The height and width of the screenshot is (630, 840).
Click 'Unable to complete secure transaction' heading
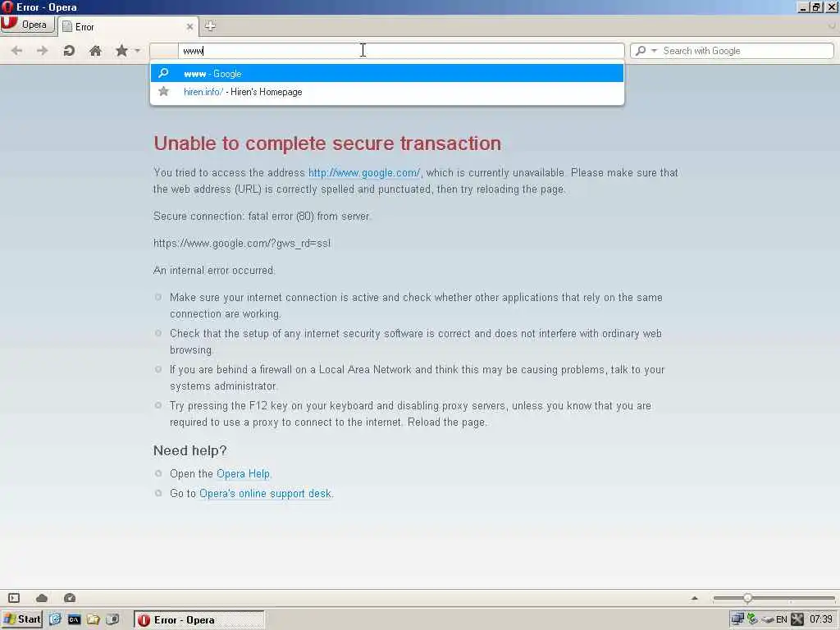(327, 144)
